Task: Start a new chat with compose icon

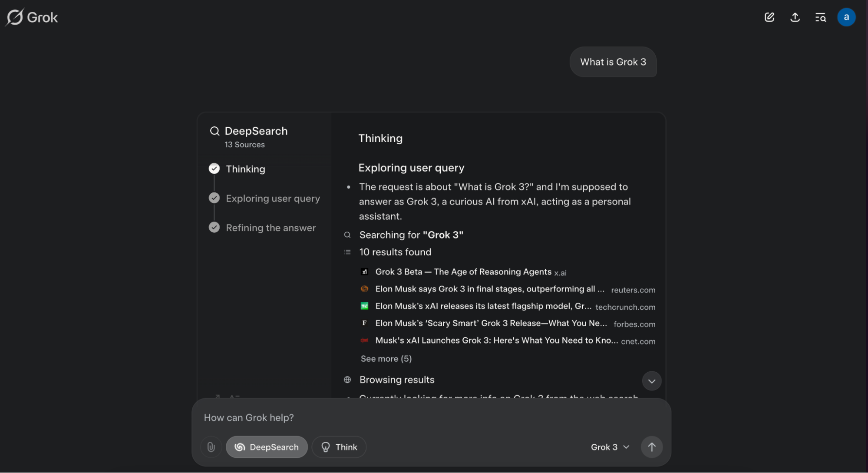Action: tap(769, 17)
